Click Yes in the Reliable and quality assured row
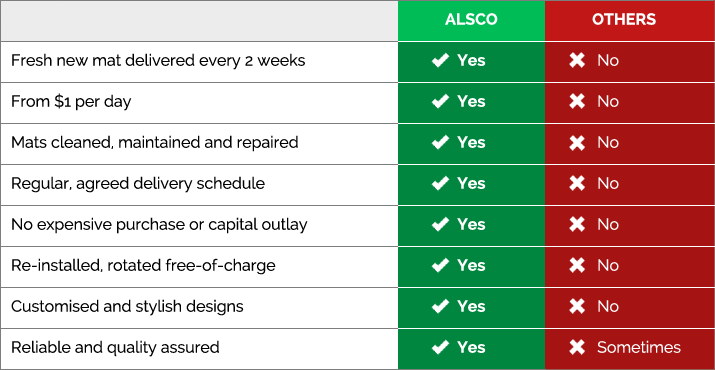 pyautogui.click(x=471, y=348)
